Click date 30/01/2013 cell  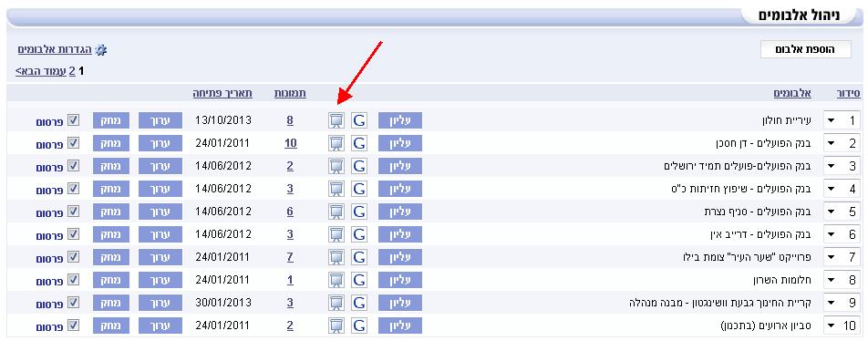223,303
